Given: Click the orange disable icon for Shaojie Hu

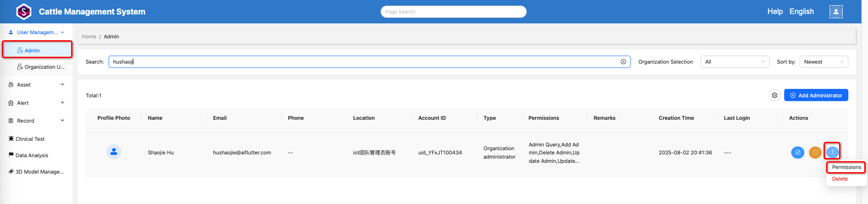Looking at the screenshot, I should (815, 153).
